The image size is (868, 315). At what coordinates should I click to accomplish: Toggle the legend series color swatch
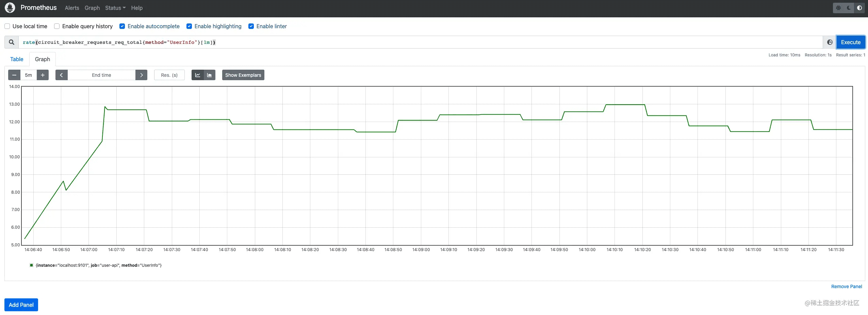[x=32, y=265]
